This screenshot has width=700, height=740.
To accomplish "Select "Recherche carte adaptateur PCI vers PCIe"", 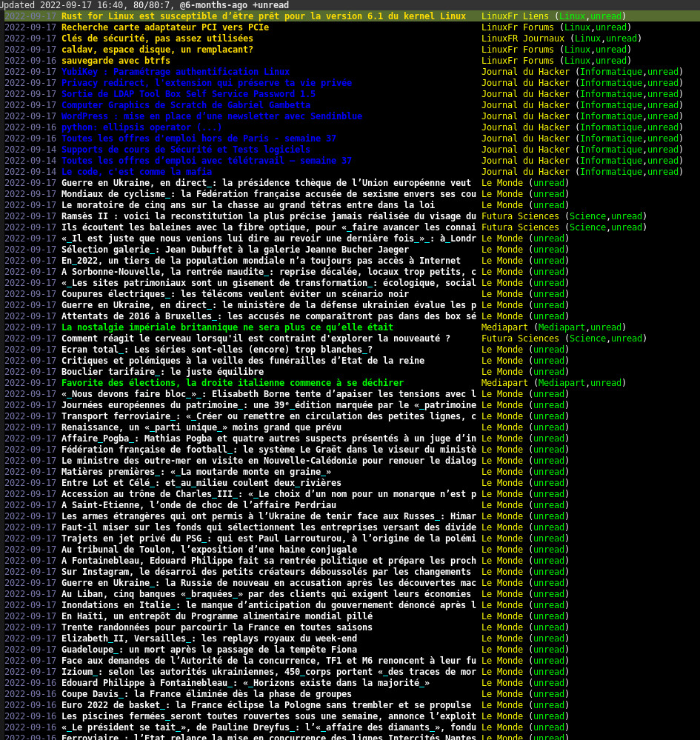I will (165, 27).
